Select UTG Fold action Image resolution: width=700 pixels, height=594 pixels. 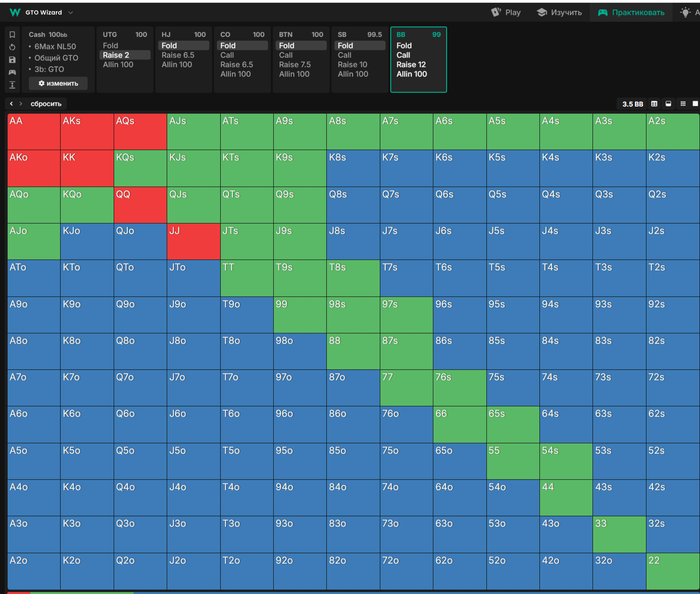click(x=111, y=46)
